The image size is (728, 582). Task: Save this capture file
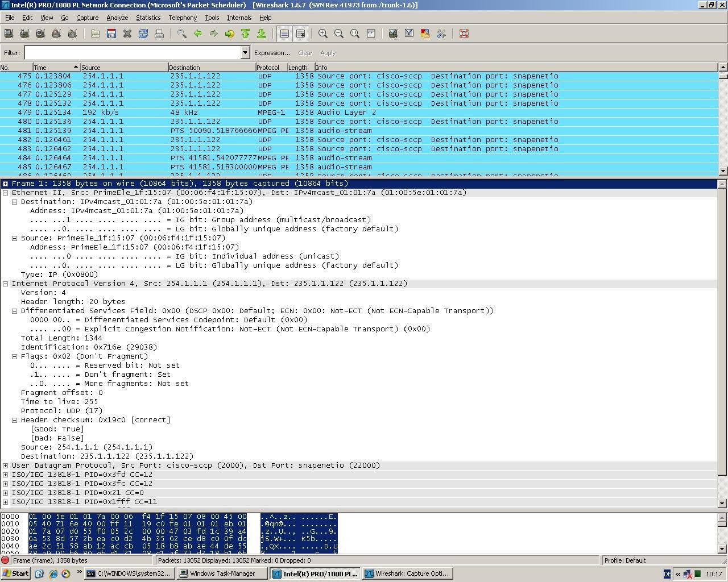(111, 34)
